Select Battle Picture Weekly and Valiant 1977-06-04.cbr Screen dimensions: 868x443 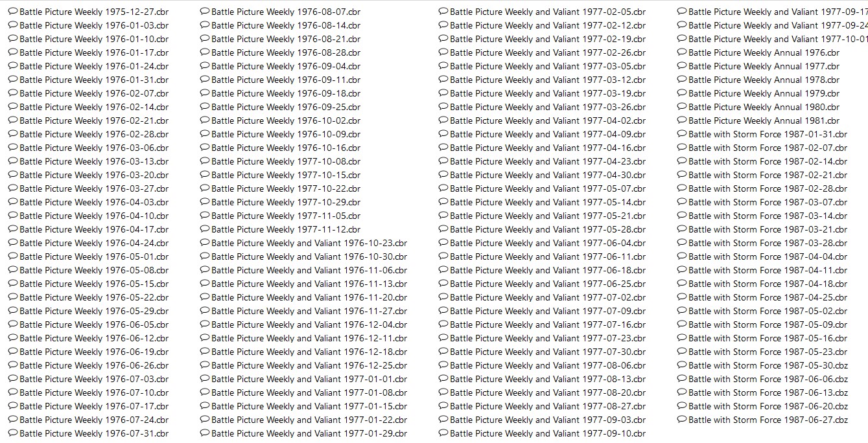[x=548, y=243]
